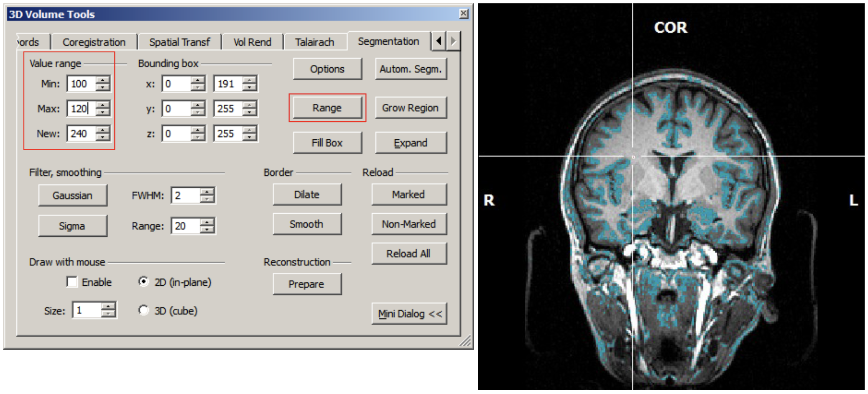This screenshot has width=868, height=394.
Task: Select the 2D (in-plane) radio option
Action: tap(143, 282)
